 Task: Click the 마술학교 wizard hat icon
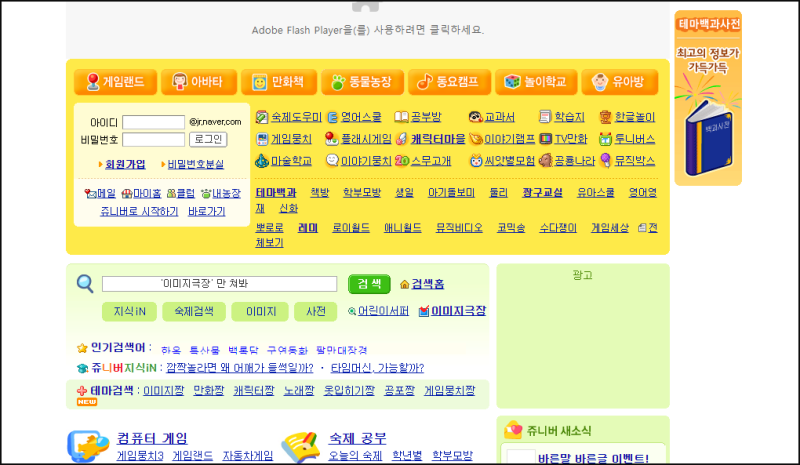pyautogui.click(x=262, y=160)
